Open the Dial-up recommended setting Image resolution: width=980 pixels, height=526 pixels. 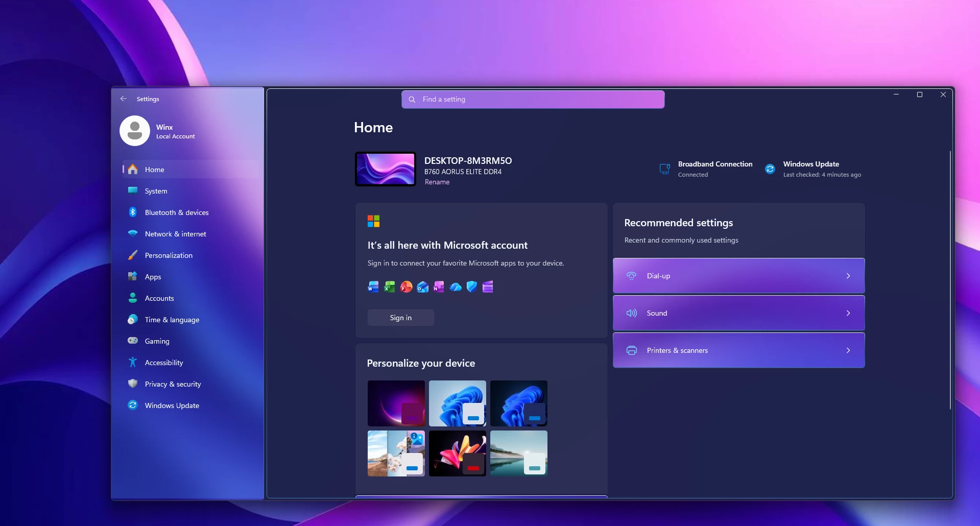tap(738, 276)
